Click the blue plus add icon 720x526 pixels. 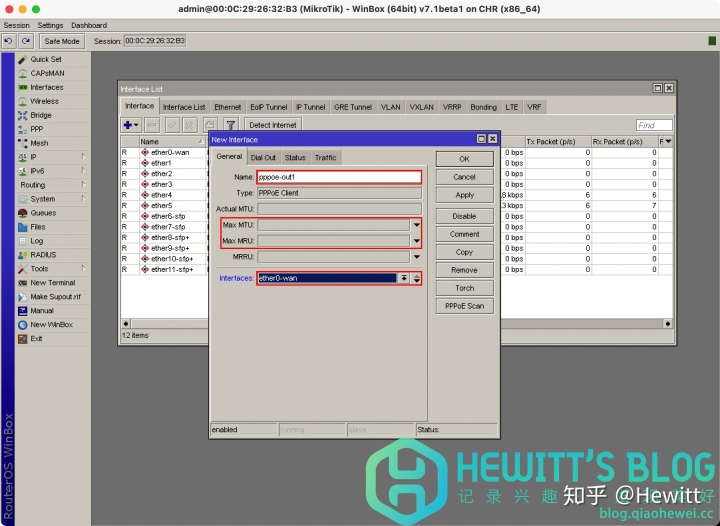coord(131,125)
